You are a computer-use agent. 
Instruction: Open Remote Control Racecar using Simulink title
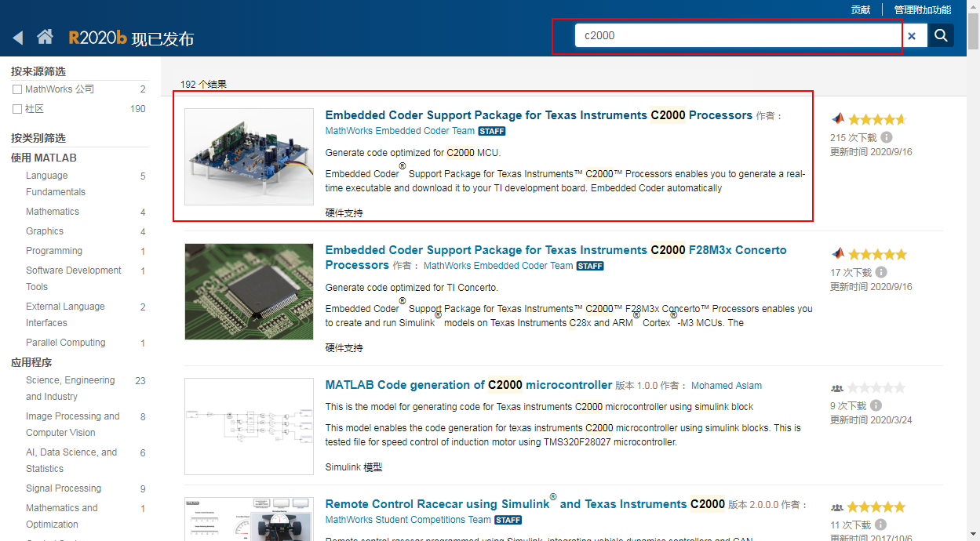point(525,503)
